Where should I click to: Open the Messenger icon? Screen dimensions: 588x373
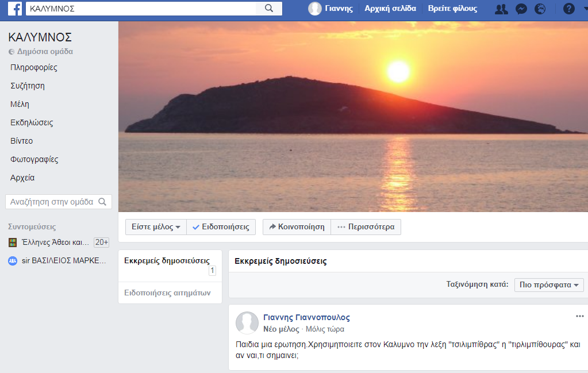521,9
